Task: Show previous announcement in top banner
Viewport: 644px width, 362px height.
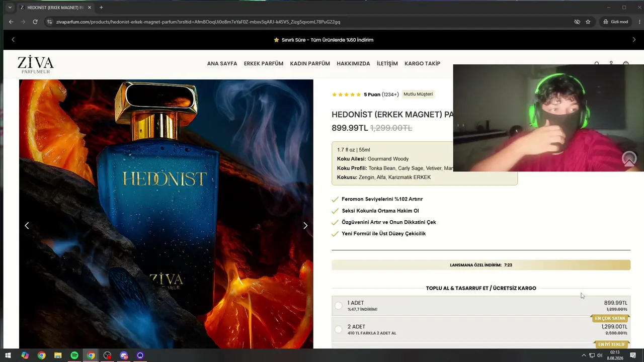Action: 13,40
